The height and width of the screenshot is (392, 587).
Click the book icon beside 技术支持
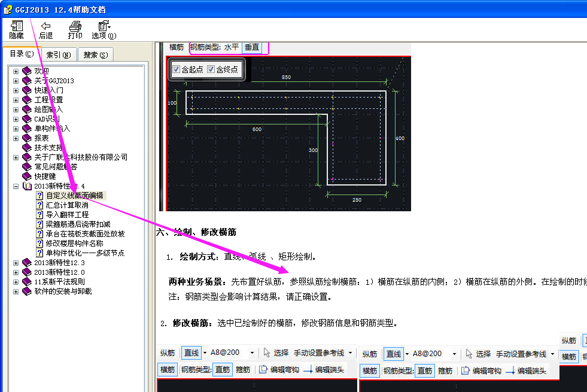[26, 147]
